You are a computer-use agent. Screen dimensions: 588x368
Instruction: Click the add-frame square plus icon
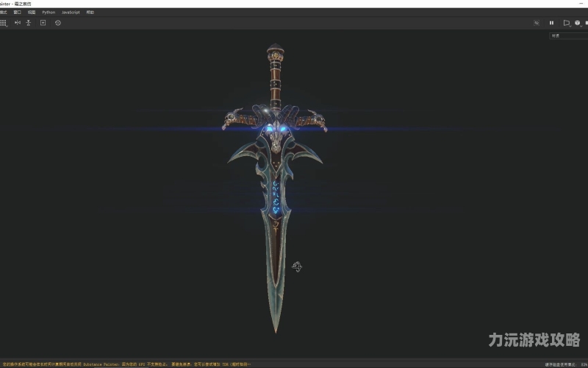tap(43, 23)
